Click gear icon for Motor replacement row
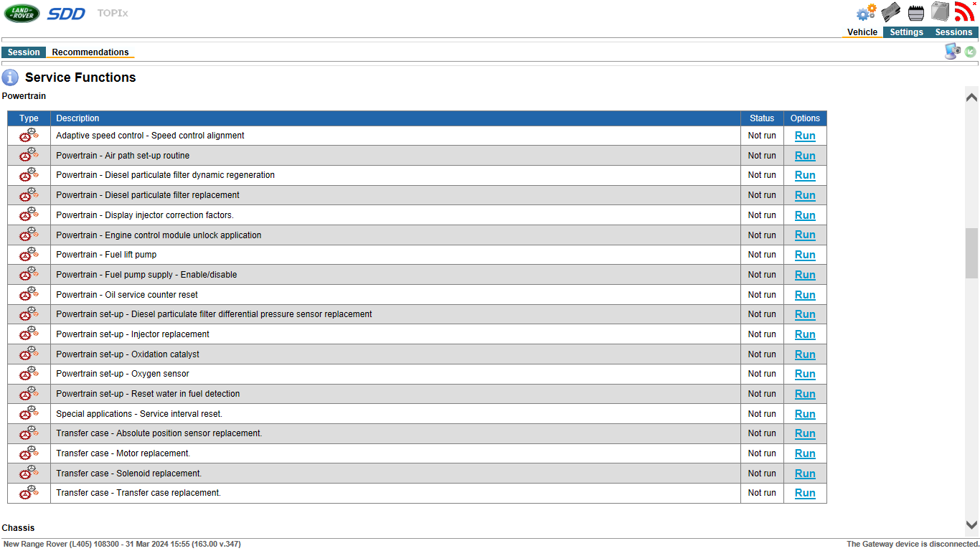 tap(29, 453)
